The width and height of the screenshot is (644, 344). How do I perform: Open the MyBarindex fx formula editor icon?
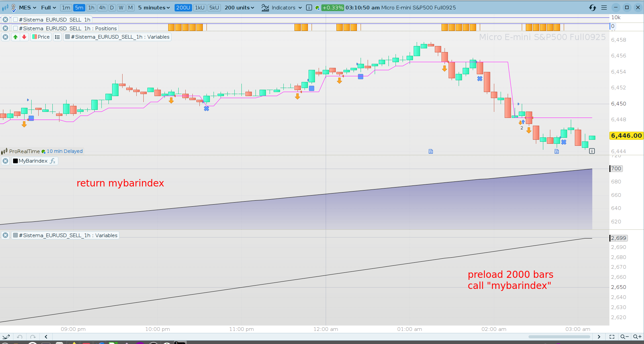pos(53,161)
